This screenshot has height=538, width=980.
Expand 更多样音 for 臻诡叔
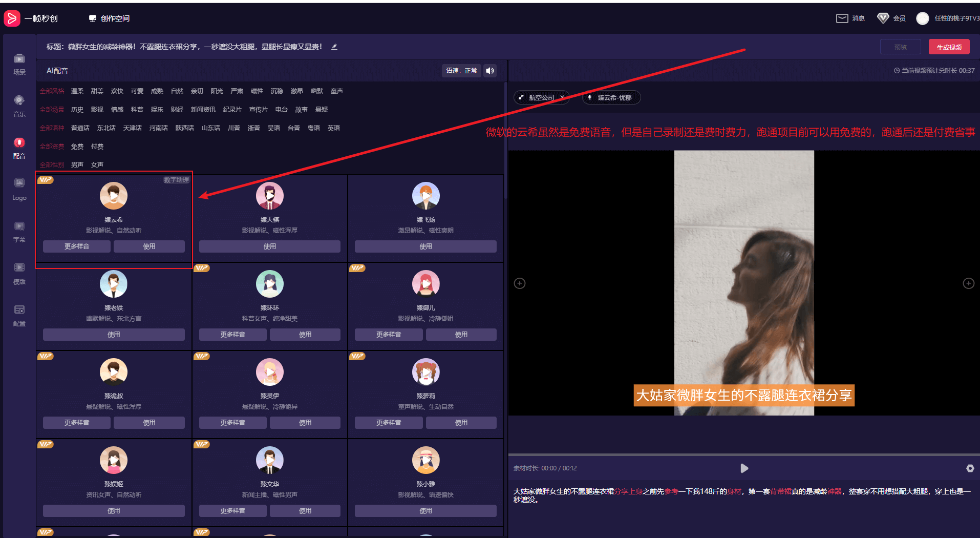pyautogui.click(x=77, y=423)
